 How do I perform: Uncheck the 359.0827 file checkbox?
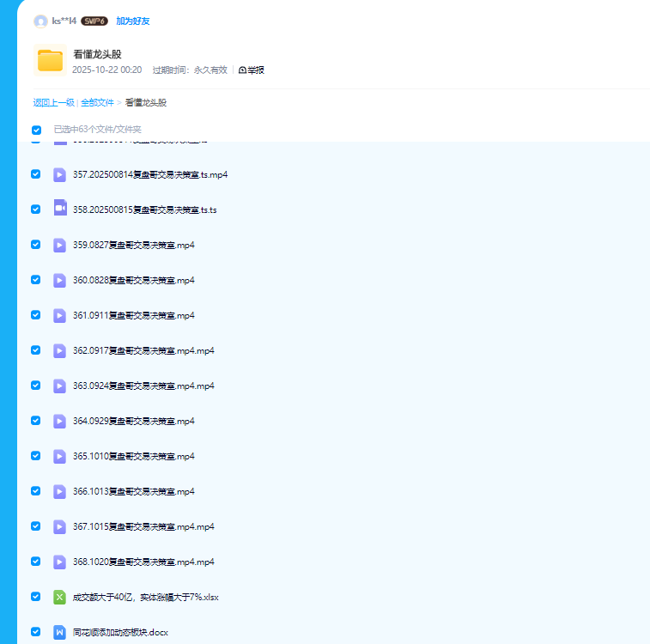[35, 245]
